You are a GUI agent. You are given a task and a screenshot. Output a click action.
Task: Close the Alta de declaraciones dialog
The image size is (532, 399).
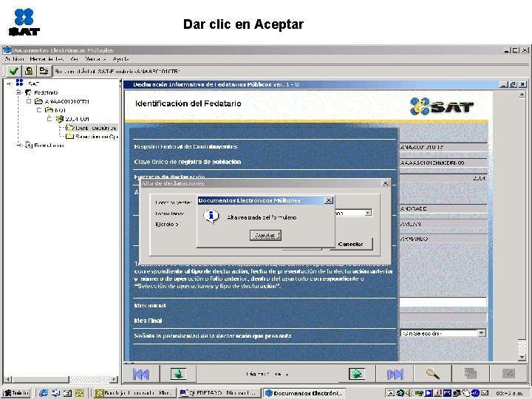[x=386, y=183]
